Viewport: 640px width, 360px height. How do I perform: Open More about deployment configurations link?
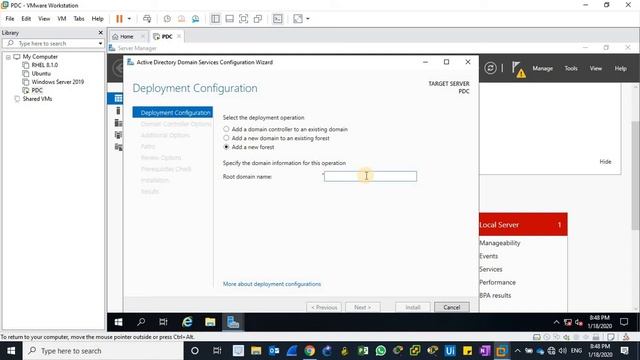pos(272,284)
